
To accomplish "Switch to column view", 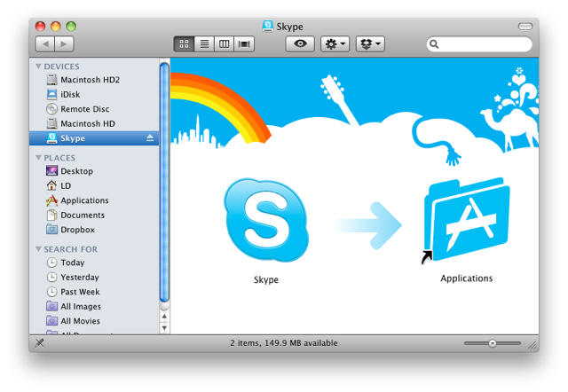I will pyautogui.click(x=224, y=43).
